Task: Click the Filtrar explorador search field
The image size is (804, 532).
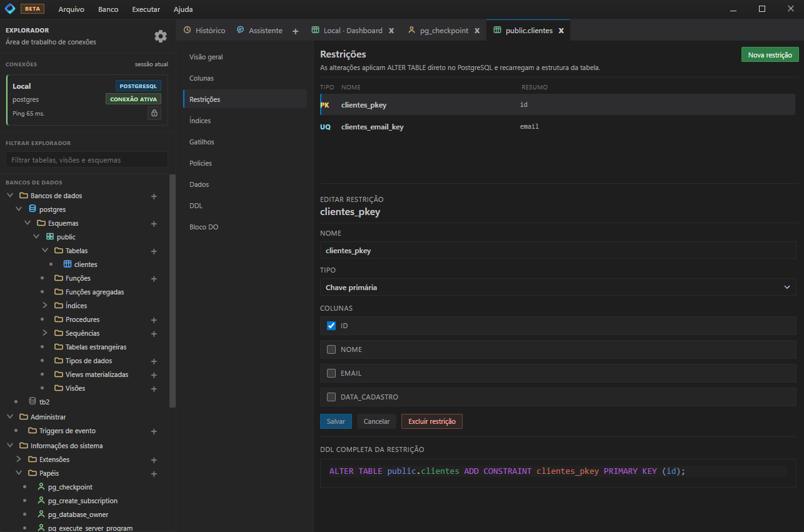Action: [87, 160]
